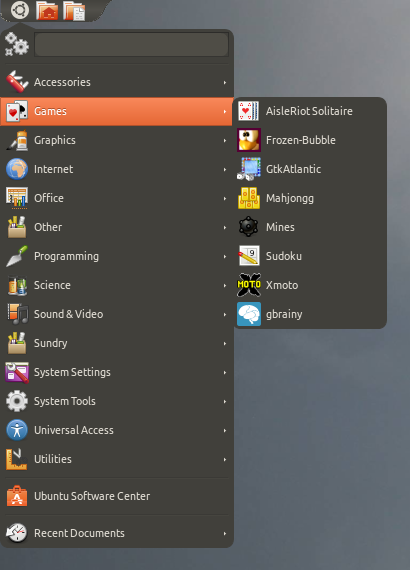
Task: Open the Documents folder panel icon
Action: tap(74, 11)
